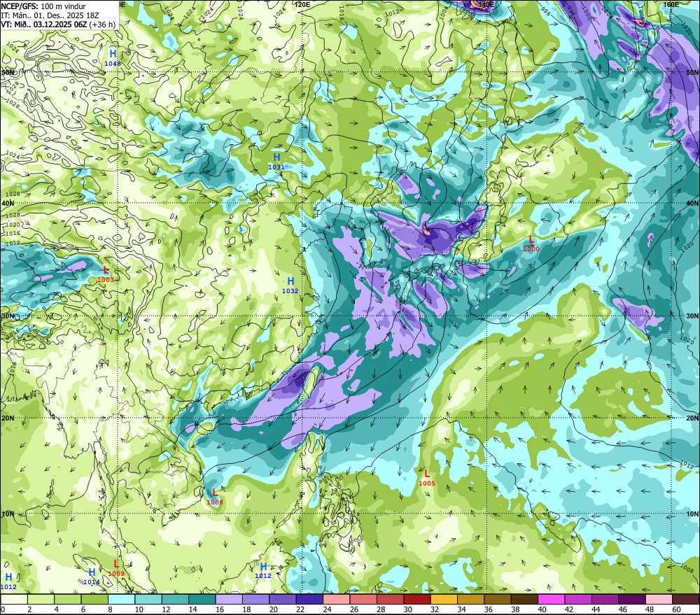Click the legend scale number 20

pos(274,609)
